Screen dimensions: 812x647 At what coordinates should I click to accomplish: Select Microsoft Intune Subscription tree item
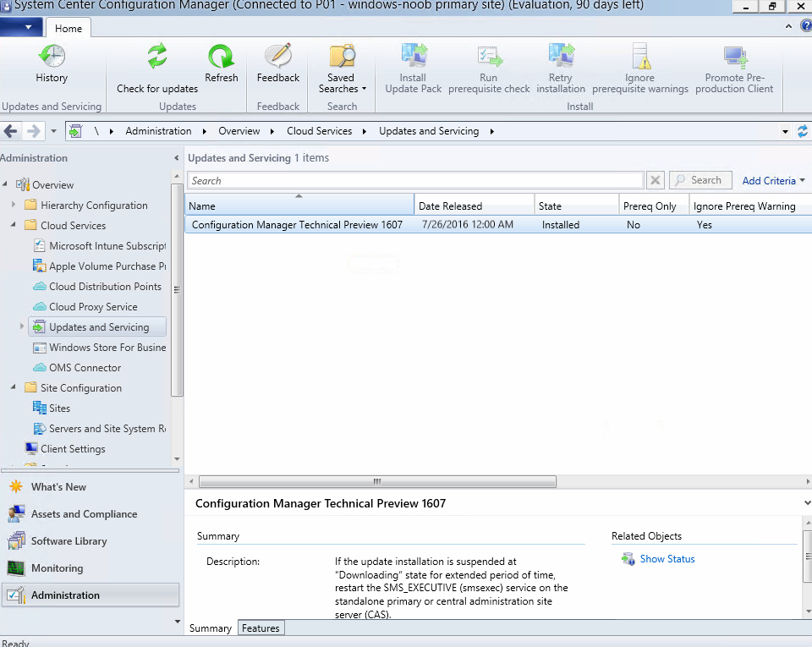100,246
